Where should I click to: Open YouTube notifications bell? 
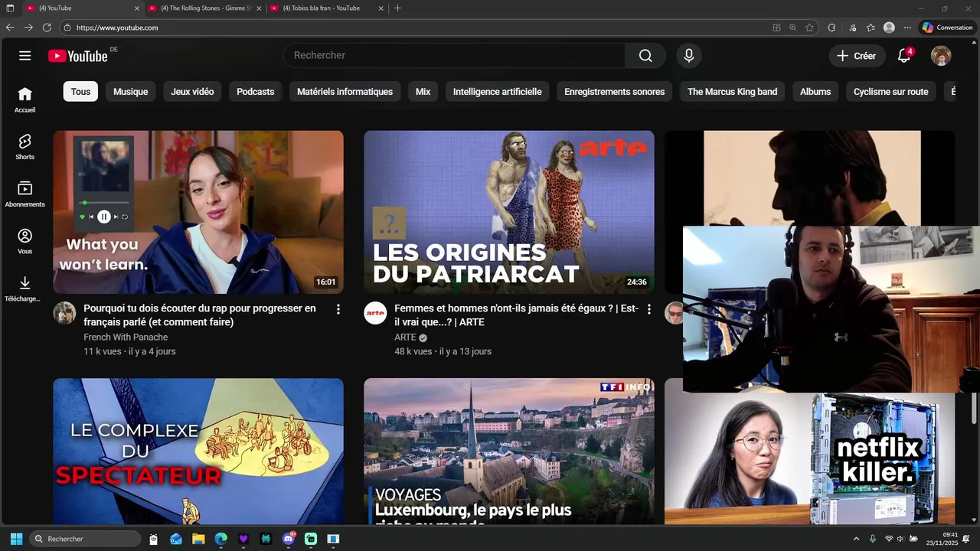(904, 55)
